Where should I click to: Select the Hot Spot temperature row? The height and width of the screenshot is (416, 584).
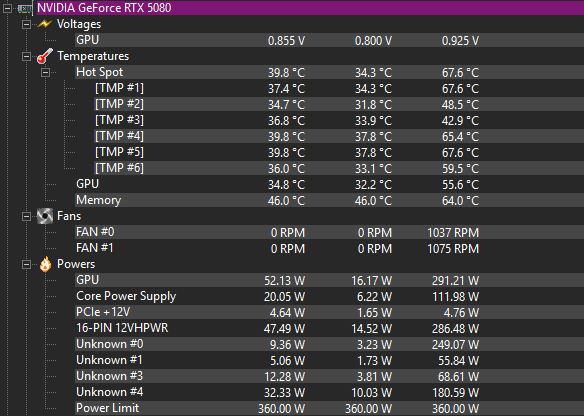point(329,72)
